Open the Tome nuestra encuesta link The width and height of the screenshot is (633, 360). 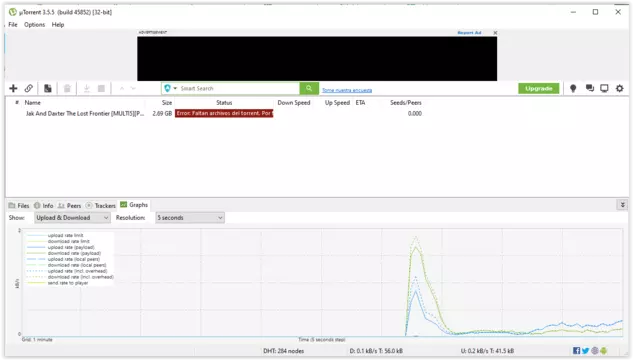(x=347, y=90)
